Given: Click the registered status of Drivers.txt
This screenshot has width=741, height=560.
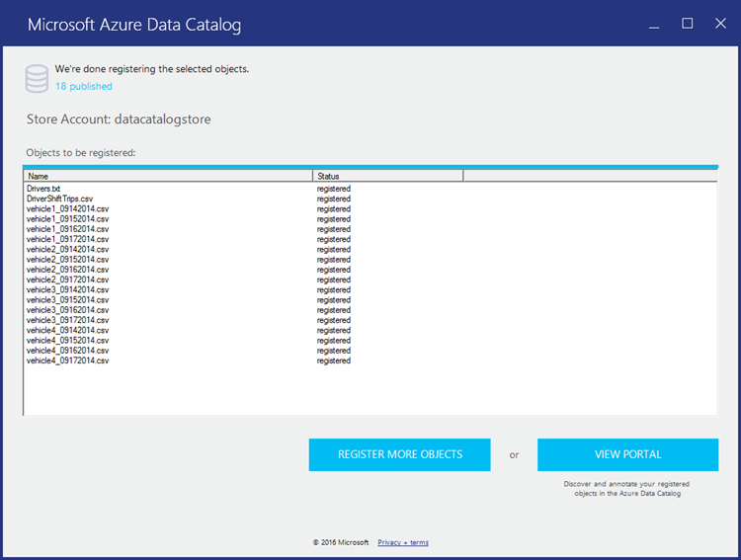Looking at the screenshot, I should (334, 189).
